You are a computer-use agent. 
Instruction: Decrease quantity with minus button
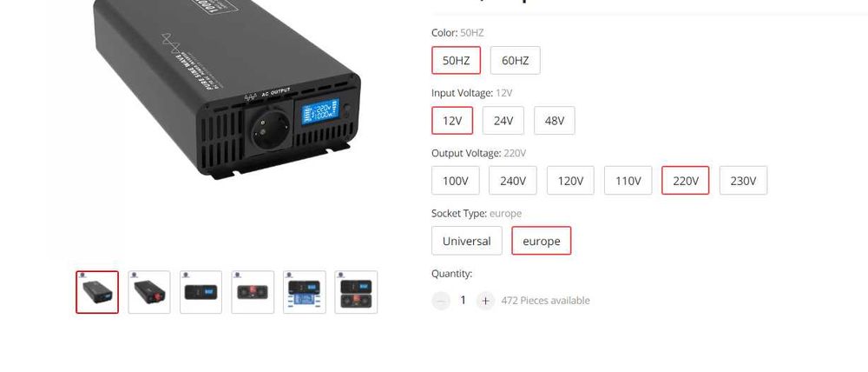click(441, 301)
